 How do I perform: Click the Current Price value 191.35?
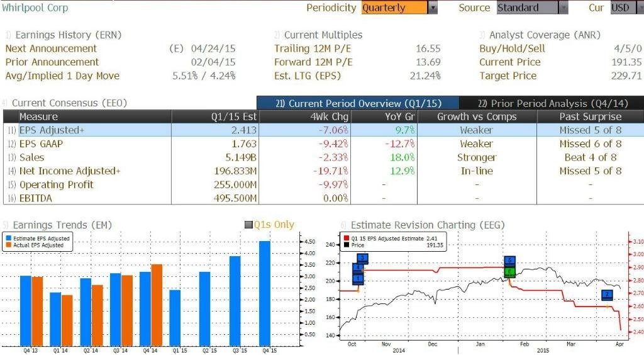pos(626,62)
